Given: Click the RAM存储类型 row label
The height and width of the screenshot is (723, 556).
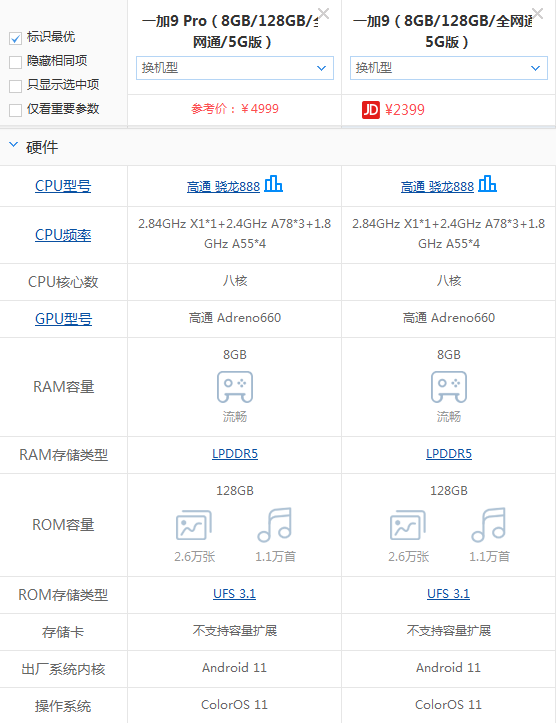Looking at the screenshot, I should 64,455.
